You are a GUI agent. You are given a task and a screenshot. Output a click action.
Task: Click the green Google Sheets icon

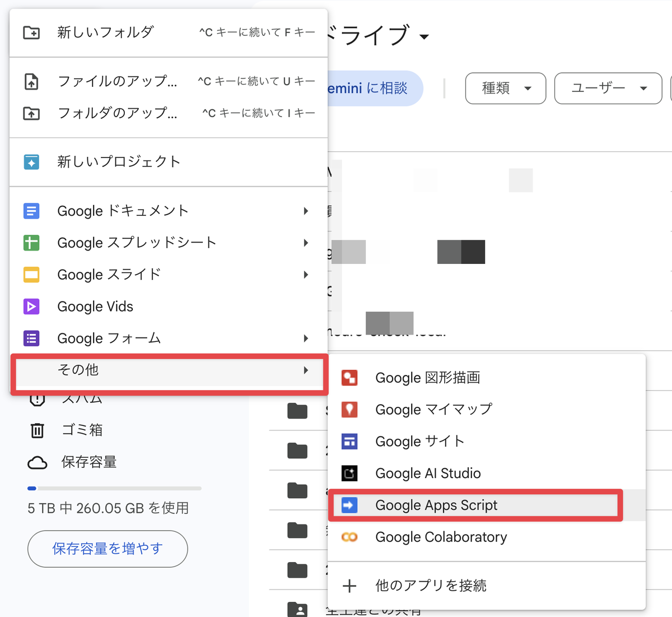click(31, 243)
